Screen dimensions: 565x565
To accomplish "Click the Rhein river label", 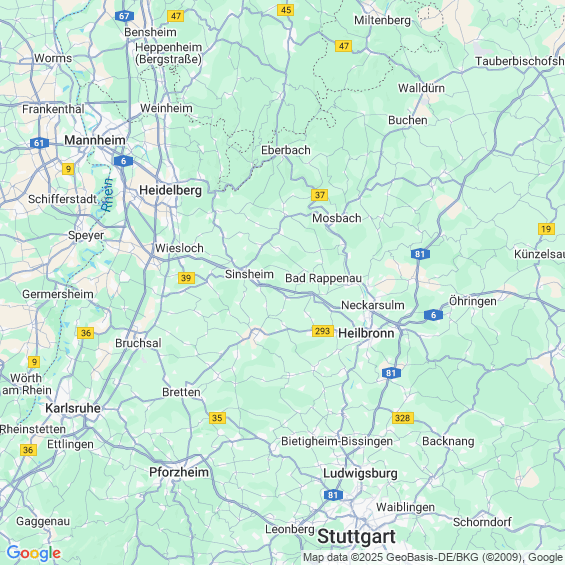I will point(107,195).
